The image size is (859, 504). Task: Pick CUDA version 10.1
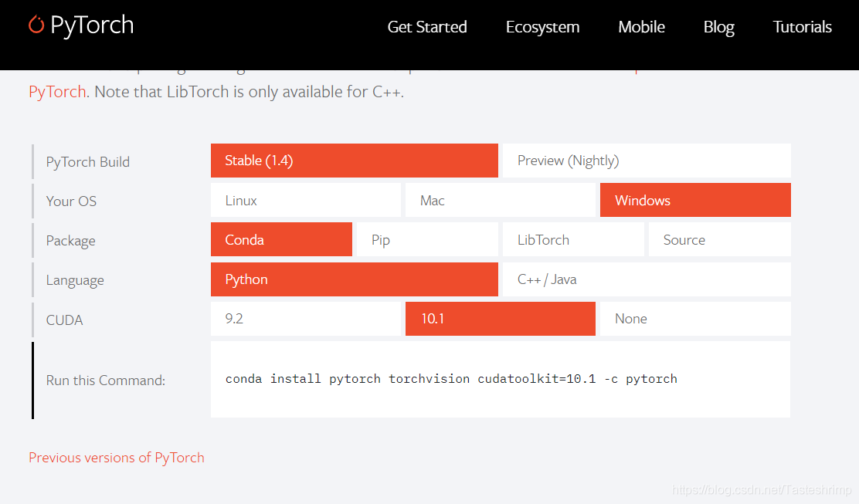tap(500, 319)
